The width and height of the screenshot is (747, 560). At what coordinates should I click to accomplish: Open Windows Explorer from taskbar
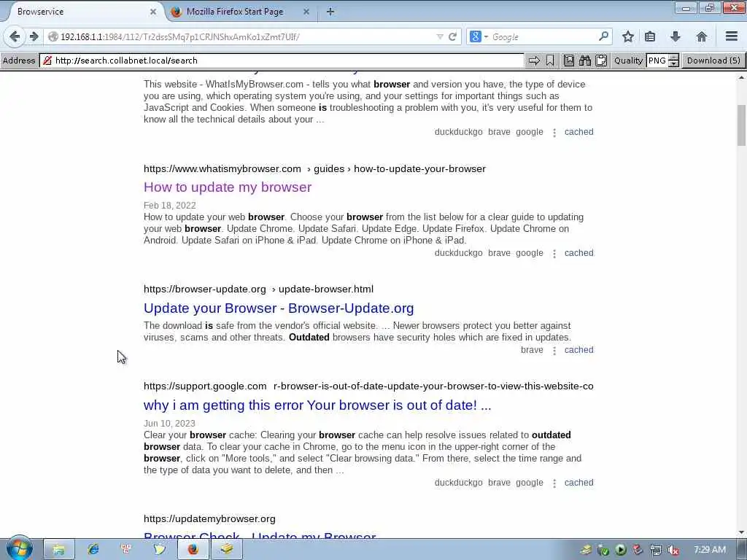(x=58, y=550)
